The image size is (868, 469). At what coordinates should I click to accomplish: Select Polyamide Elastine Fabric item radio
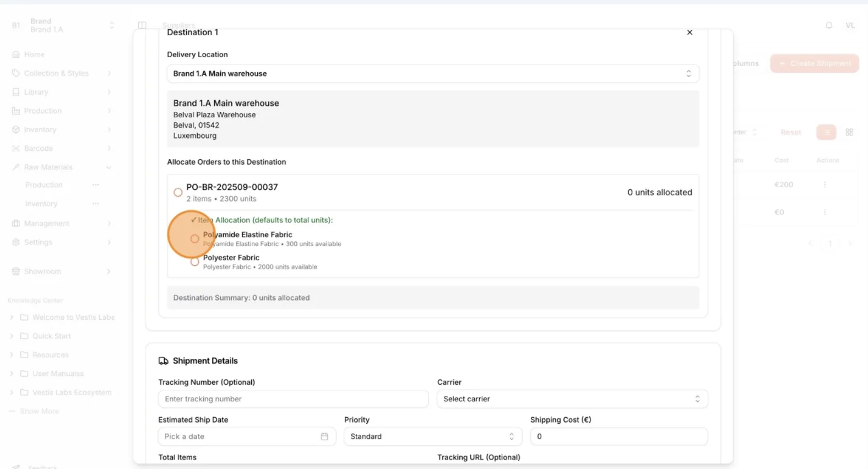[x=194, y=239]
